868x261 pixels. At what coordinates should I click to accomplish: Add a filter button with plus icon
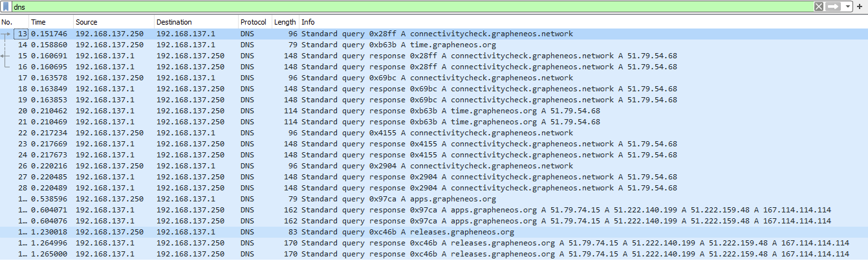click(x=859, y=6)
